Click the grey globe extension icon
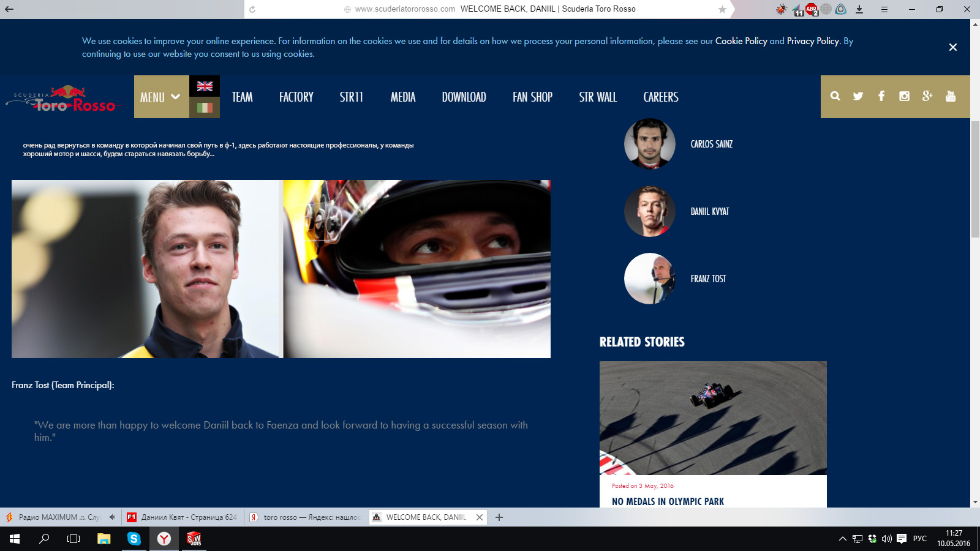Image resolution: width=980 pixels, height=551 pixels. 826,9
